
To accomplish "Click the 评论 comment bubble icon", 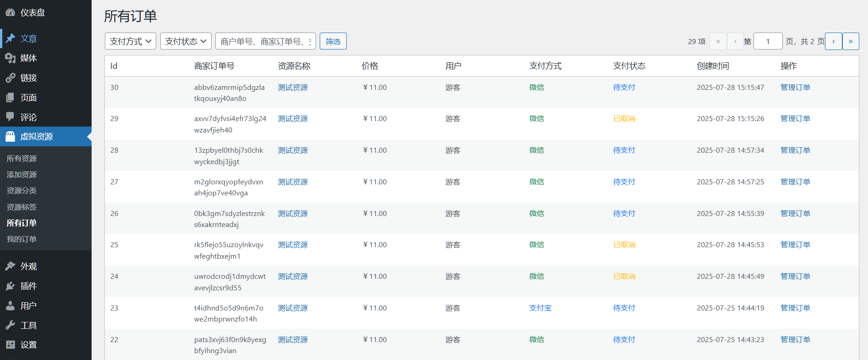I will 10,117.
